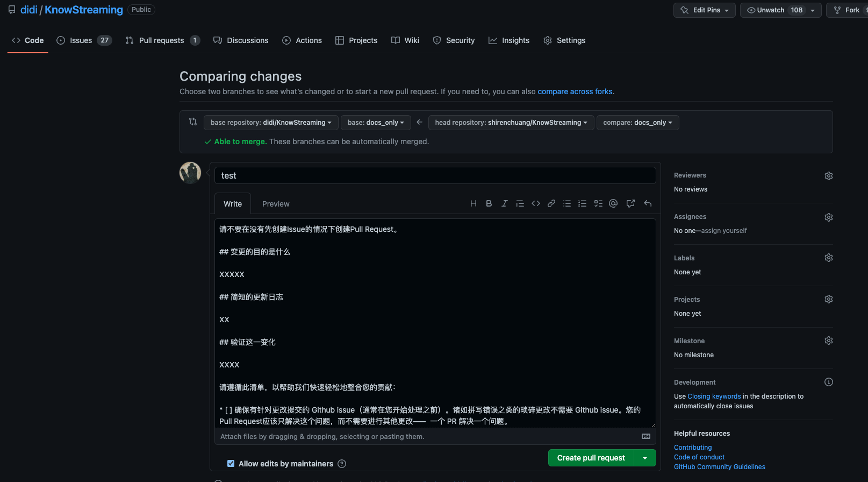Click Development info icon
This screenshot has width=868, height=482.
829,382
